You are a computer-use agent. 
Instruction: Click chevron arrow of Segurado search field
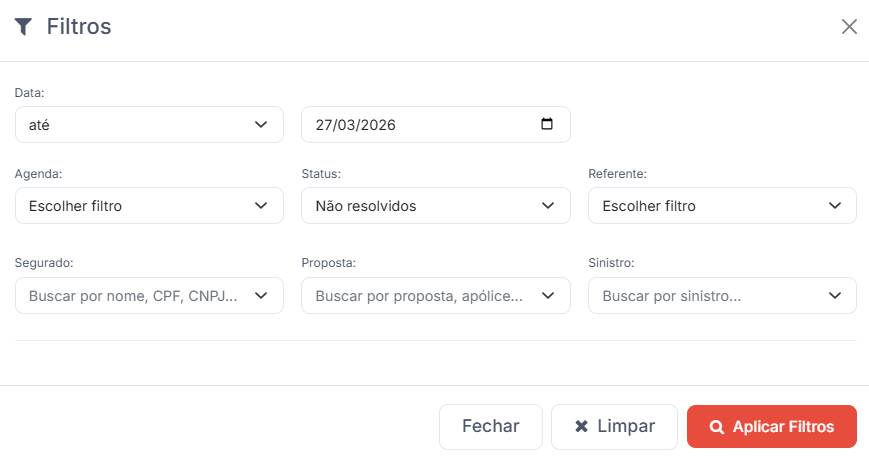coord(261,296)
